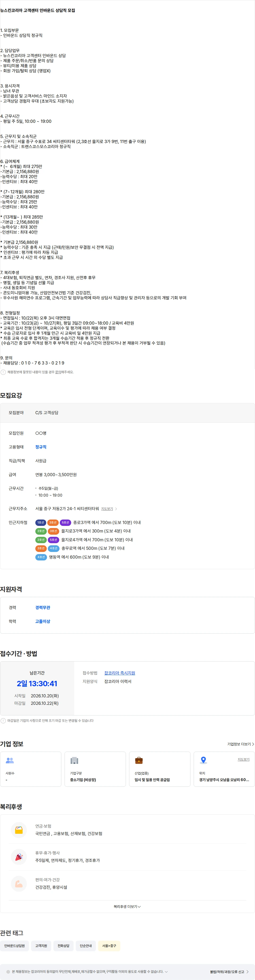Open 잡코리아 즉시지원 application link
Screen dimensions: 255x980
(120, 673)
